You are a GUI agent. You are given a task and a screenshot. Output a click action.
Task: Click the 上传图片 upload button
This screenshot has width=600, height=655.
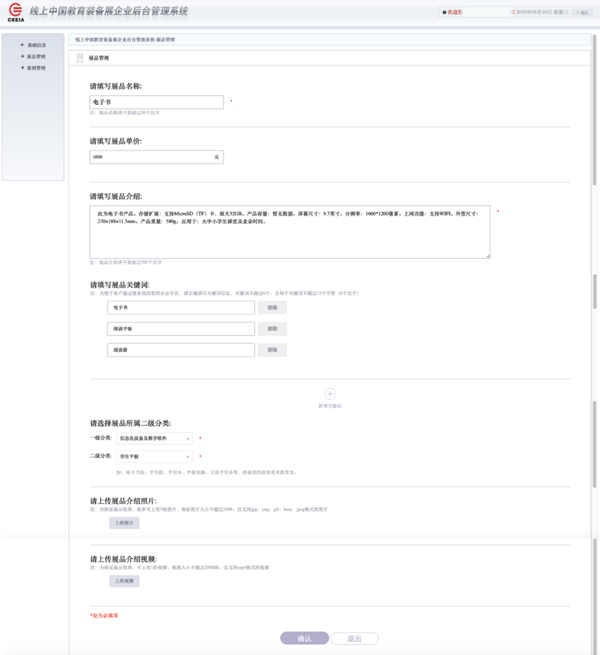(124, 523)
